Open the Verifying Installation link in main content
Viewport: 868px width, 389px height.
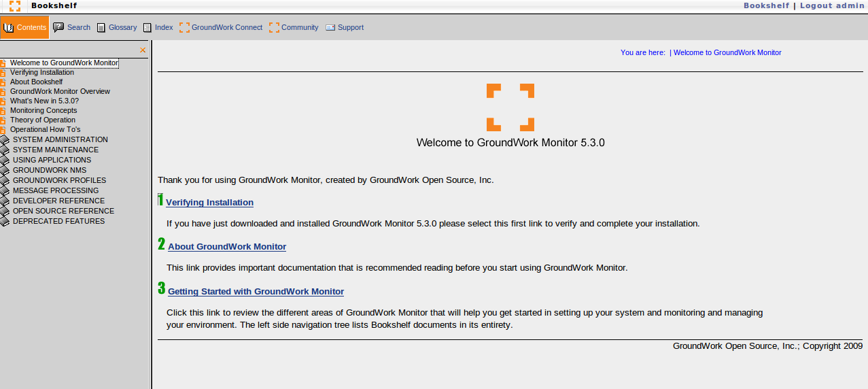209,203
